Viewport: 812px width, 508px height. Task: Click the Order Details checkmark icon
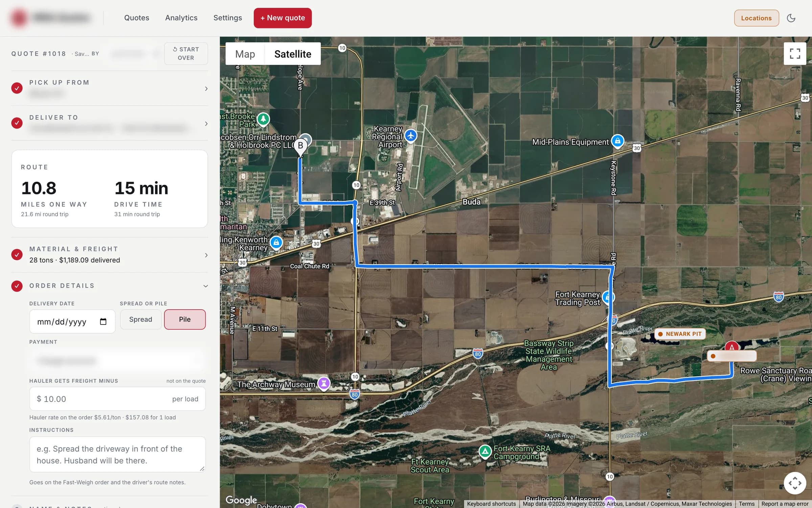(x=17, y=286)
